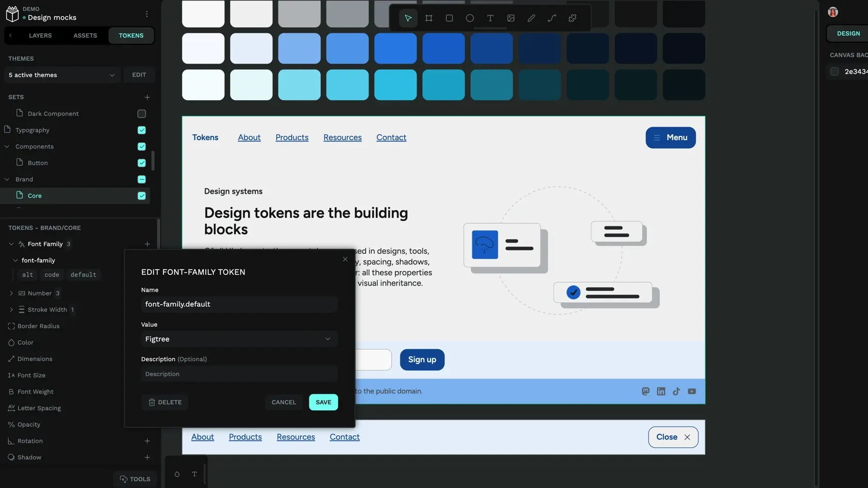Expand the Number token group

point(11,293)
